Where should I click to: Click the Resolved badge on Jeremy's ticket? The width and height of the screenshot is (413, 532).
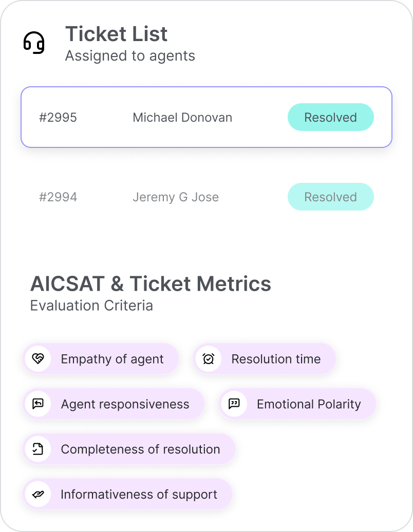[x=330, y=197]
